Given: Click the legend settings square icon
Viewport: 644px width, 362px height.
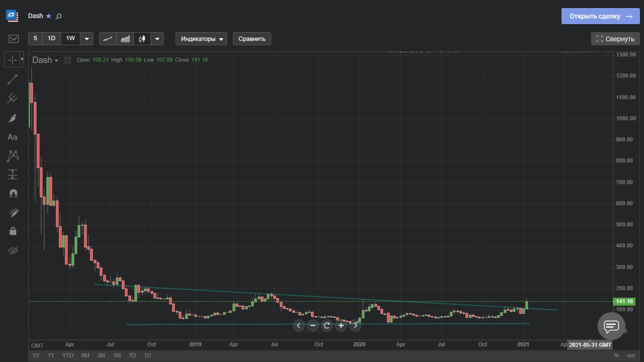Looking at the screenshot, I should pyautogui.click(x=67, y=60).
